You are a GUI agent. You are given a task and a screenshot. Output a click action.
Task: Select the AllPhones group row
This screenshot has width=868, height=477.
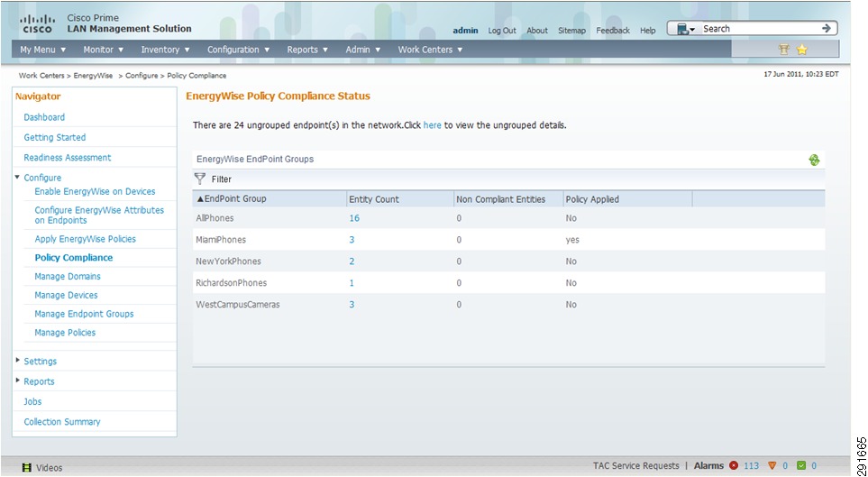(x=508, y=217)
